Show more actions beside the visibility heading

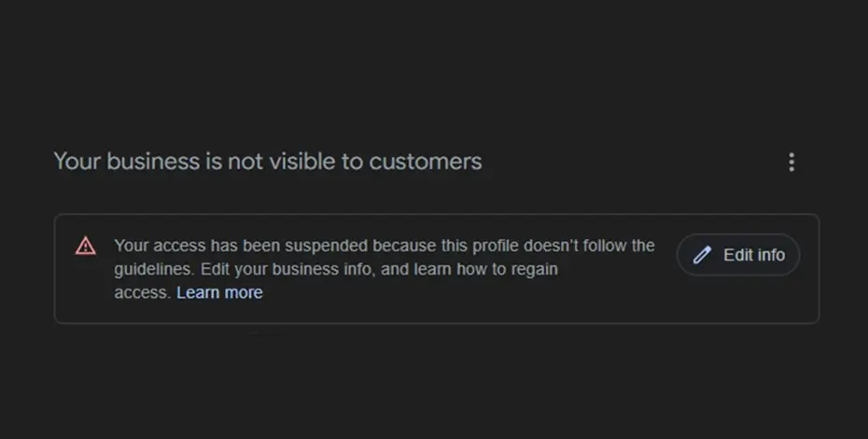pos(791,163)
